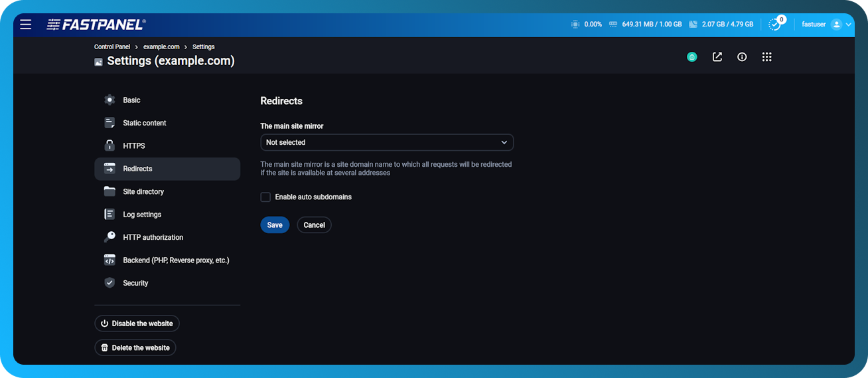Click the disk usage indicator
This screenshot has height=378, width=868.
[721, 25]
